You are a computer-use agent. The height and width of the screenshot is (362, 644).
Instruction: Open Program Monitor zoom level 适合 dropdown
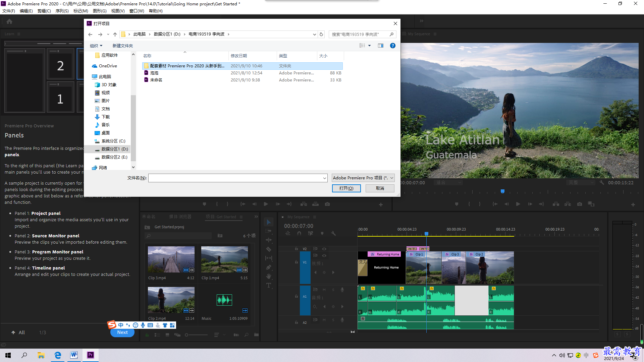[448, 183]
